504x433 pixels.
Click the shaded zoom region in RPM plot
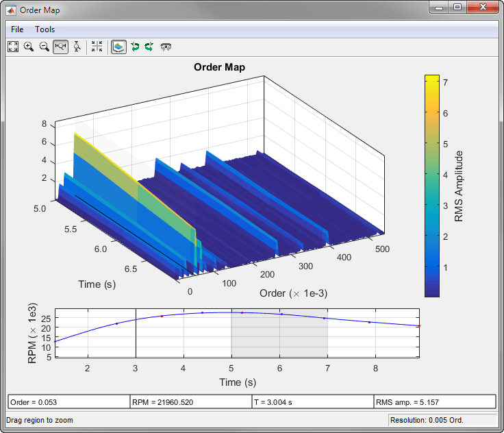[x=279, y=333]
